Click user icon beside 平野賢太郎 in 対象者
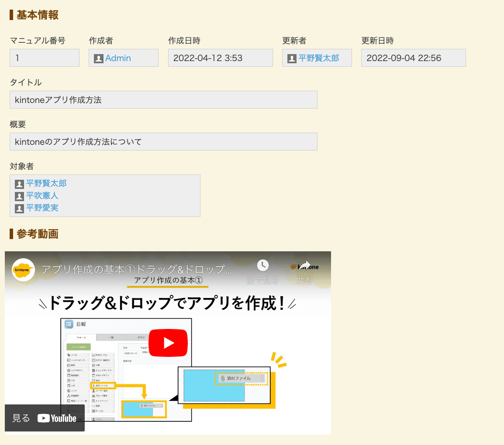 point(19,184)
